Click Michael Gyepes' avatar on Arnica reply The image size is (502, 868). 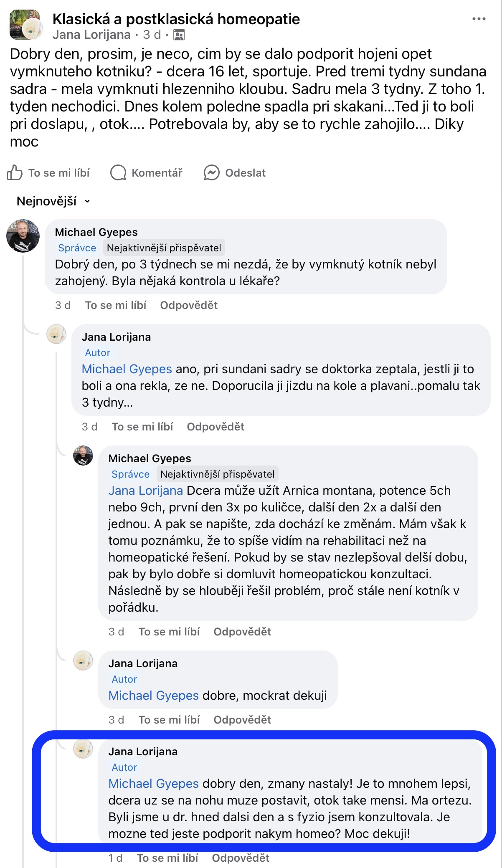tap(83, 456)
